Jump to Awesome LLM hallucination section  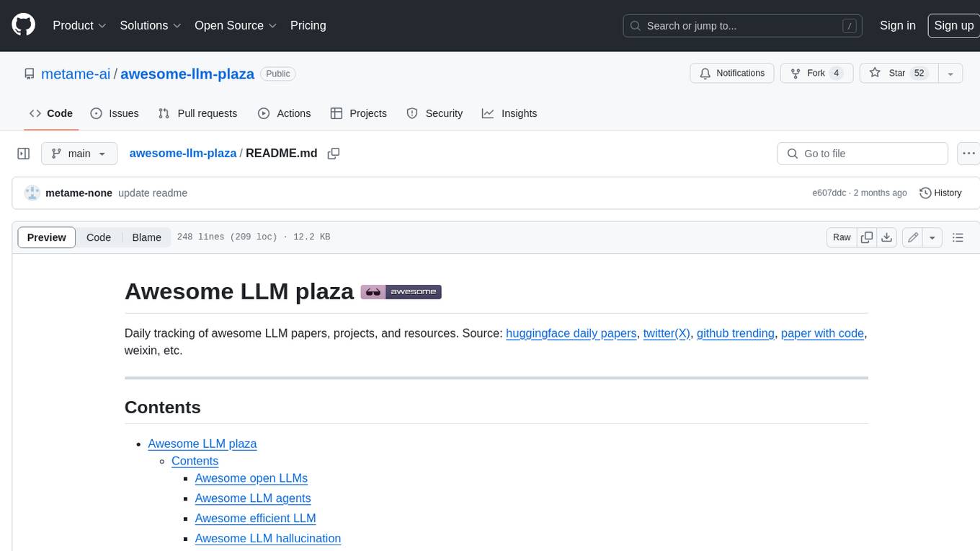268,539
